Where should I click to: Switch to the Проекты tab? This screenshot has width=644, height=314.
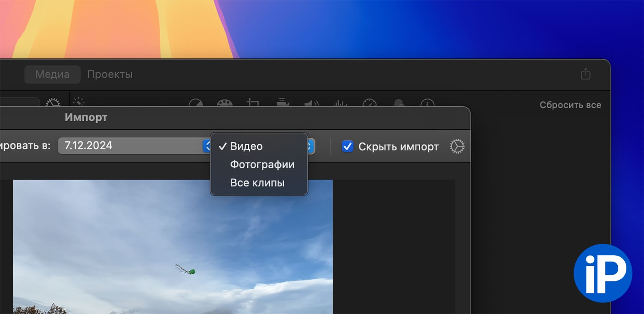(x=110, y=74)
